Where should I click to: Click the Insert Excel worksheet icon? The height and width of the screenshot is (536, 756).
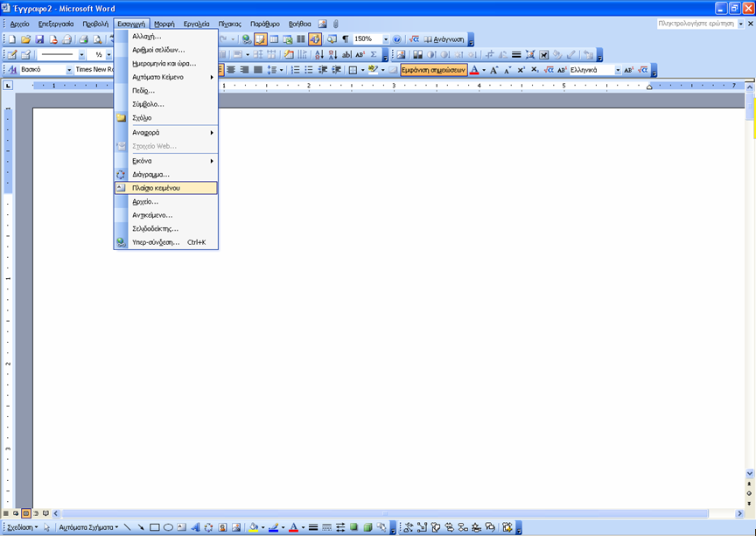click(x=287, y=39)
